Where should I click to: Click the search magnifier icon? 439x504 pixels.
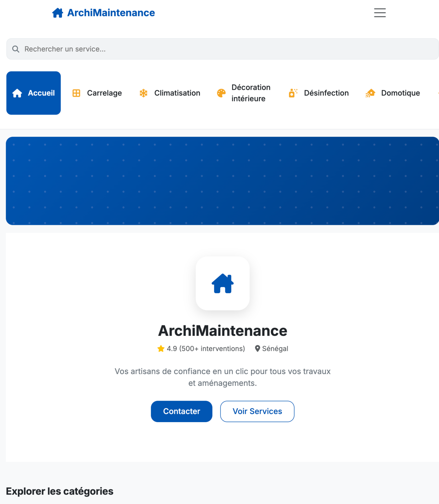pyautogui.click(x=16, y=49)
